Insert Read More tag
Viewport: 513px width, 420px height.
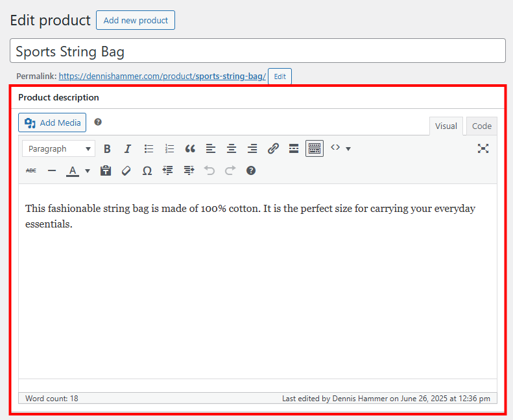coord(294,148)
